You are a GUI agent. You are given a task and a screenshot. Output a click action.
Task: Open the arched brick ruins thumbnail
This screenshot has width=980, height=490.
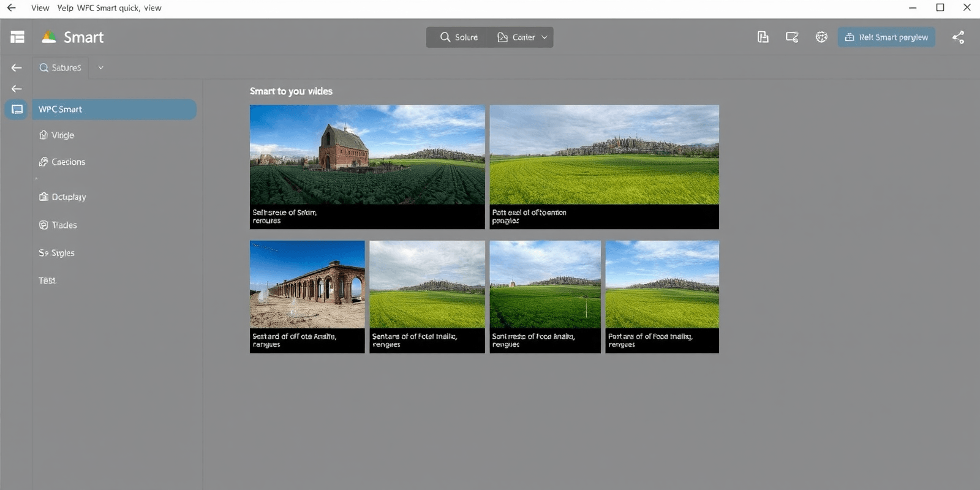307,296
